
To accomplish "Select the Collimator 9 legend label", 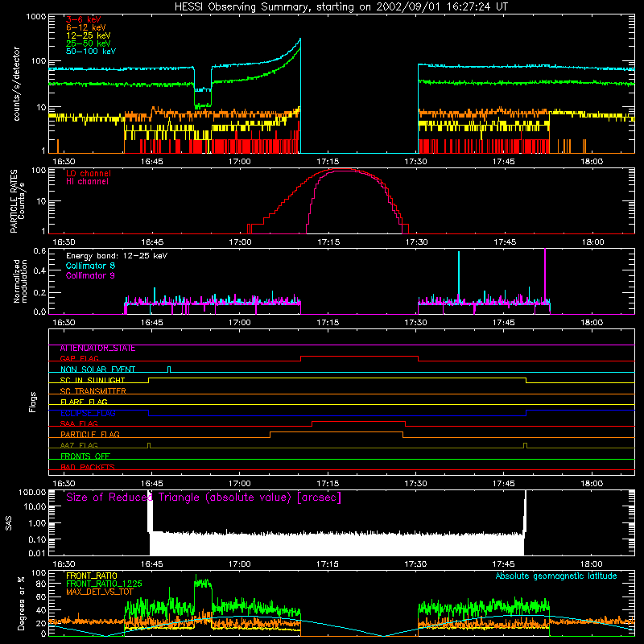I will pos(90,275).
